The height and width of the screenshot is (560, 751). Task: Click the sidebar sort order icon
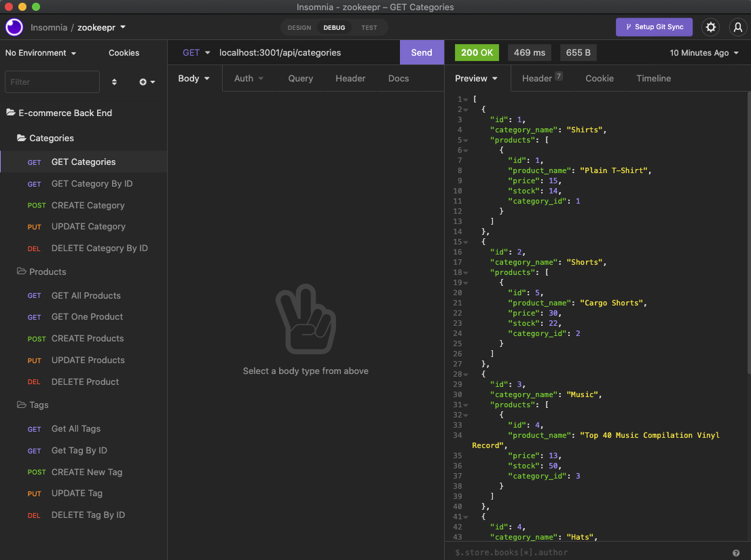click(113, 81)
